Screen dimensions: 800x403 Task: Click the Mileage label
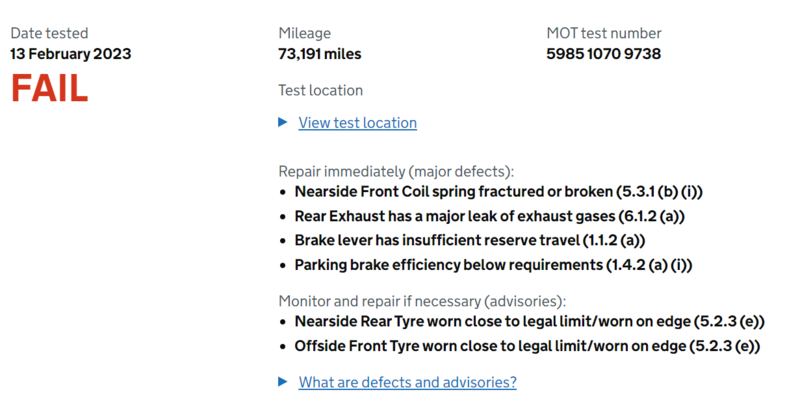point(304,33)
